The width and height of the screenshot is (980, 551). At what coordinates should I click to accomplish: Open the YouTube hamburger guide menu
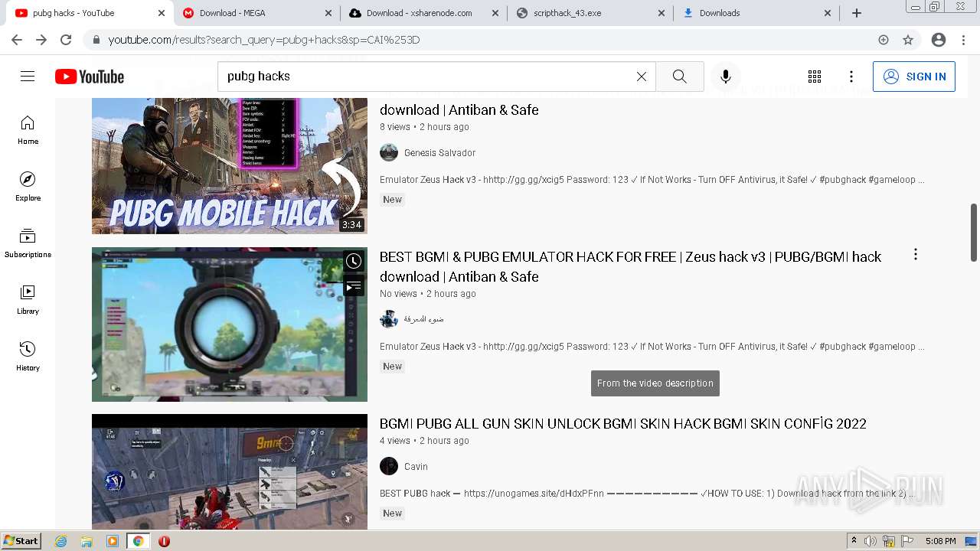(28, 77)
